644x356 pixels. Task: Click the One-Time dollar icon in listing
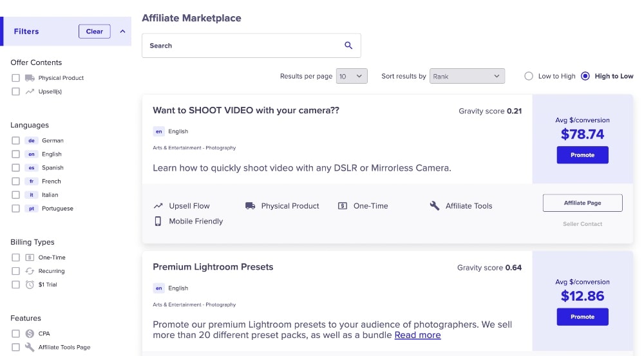click(343, 206)
